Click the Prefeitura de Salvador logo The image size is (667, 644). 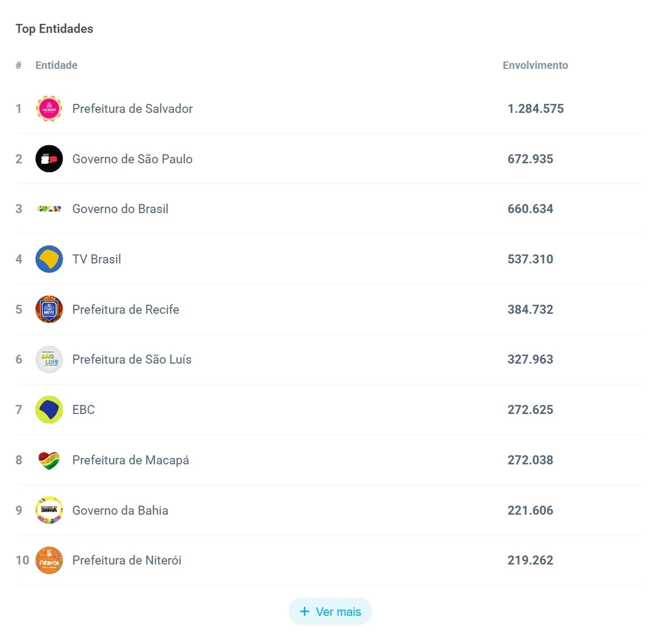49,108
